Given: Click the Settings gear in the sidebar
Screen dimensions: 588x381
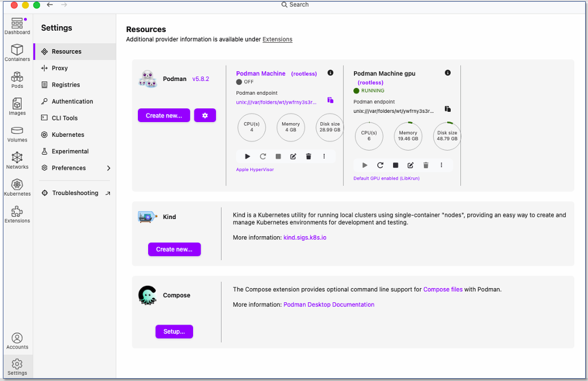Looking at the screenshot, I should pyautogui.click(x=17, y=367).
